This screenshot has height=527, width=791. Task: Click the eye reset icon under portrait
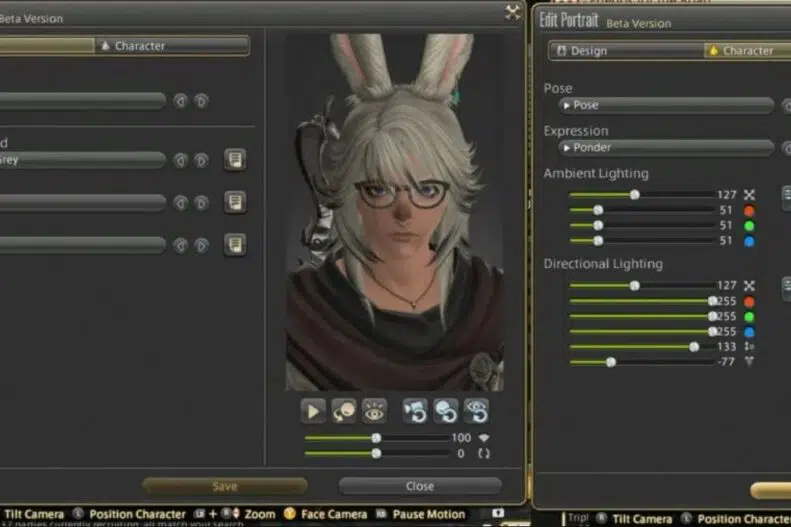coord(476,411)
